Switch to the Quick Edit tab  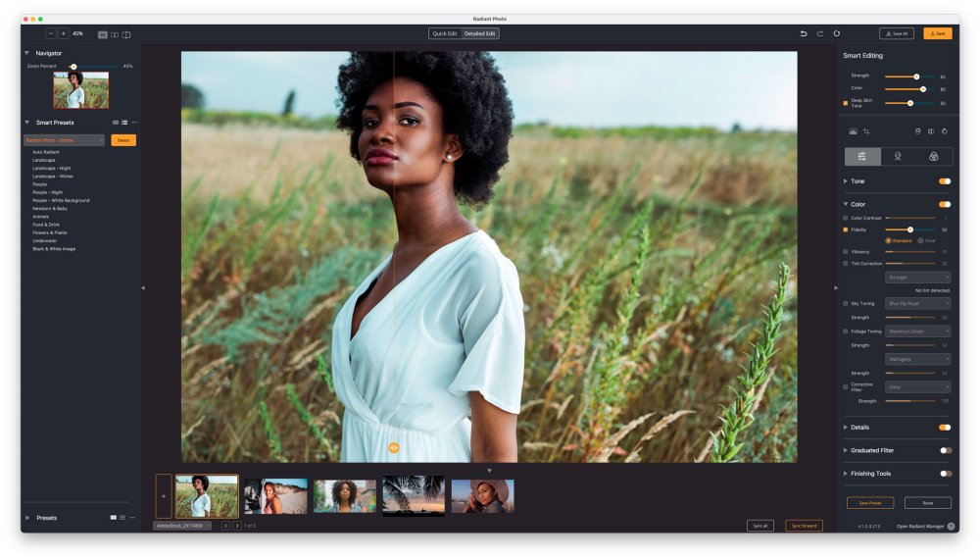(x=445, y=33)
